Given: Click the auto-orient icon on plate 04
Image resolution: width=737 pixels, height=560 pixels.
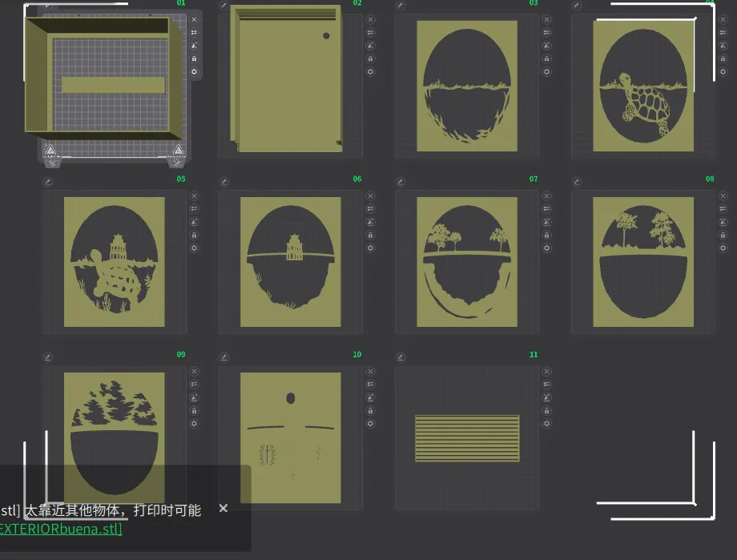Looking at the screenshot, I should [723, 46].
